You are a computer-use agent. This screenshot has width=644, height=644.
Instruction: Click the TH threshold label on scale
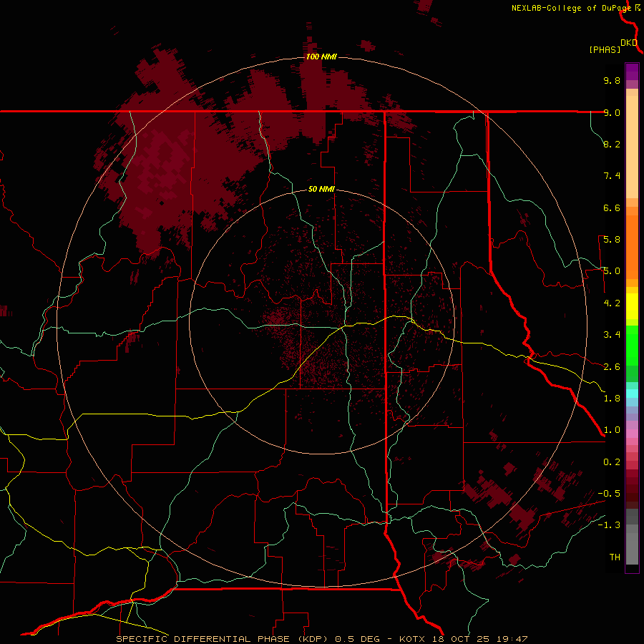point(615,557)
